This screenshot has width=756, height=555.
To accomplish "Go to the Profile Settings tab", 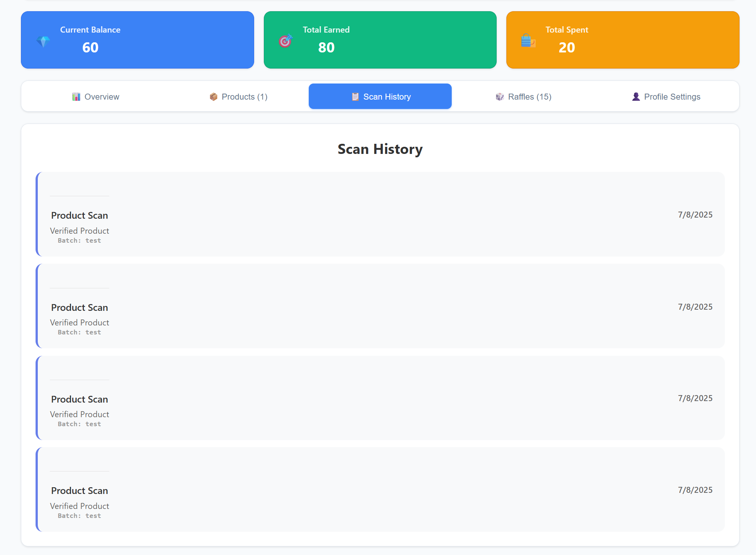I will coord(666,97).
